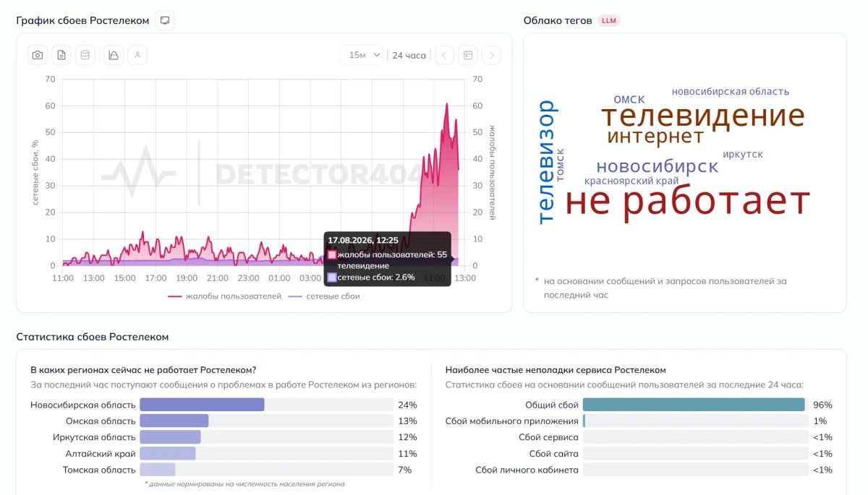Click the 'телевидение' tag word
868x495 pixels.
(703, 116)
